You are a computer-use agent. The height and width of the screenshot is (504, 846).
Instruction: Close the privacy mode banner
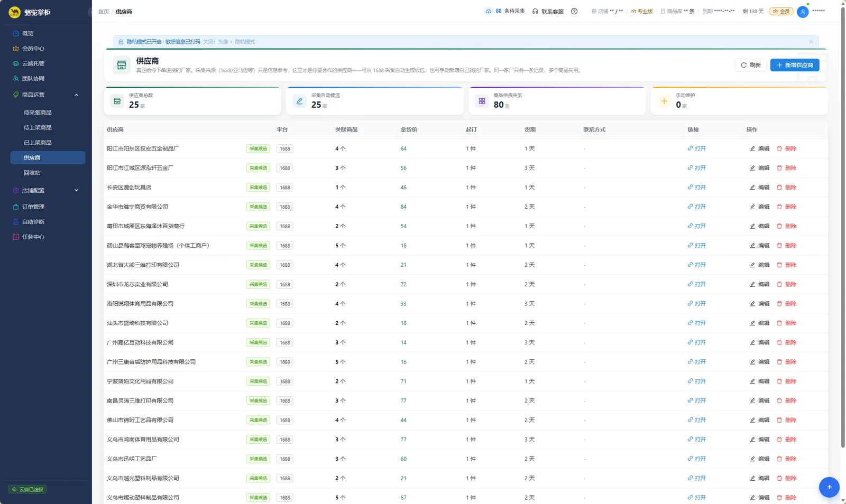click(811, 42)
